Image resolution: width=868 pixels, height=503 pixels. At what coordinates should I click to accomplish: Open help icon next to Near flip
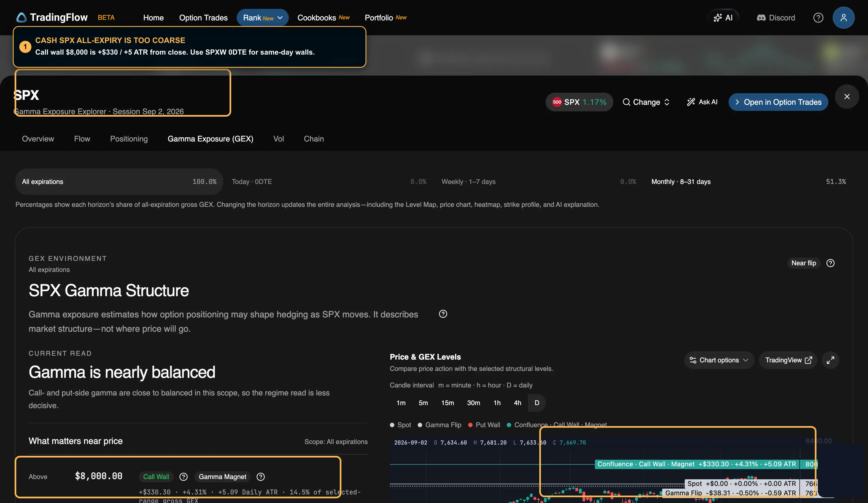click(x=831, y=263)
